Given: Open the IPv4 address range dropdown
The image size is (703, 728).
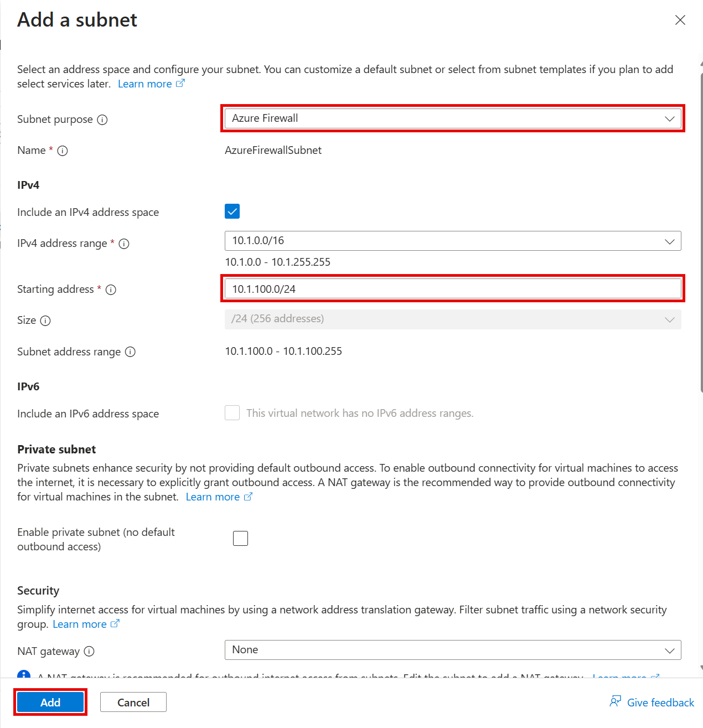Looking at the screenshot, I should click(669, 241).
